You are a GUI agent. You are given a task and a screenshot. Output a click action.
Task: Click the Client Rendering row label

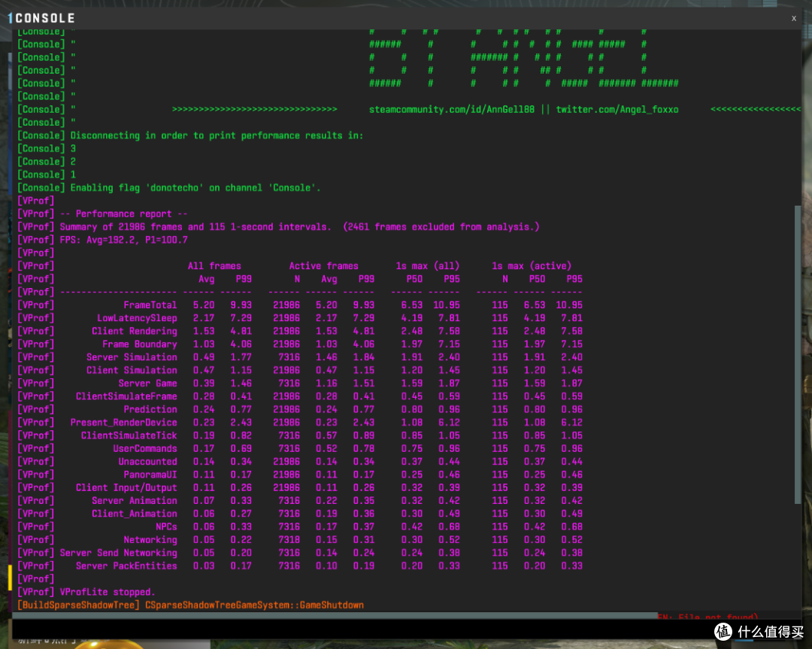[134, 331]
